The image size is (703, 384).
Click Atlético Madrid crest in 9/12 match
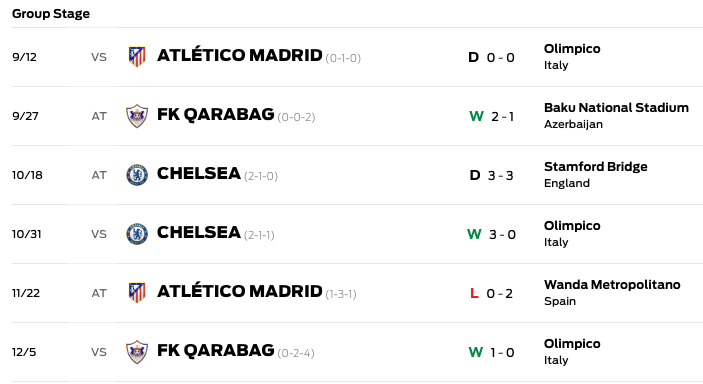point(137,57)
